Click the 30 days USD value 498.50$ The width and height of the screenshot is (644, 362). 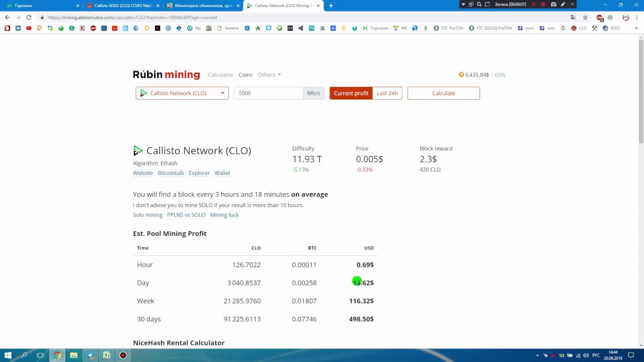tap(361, 319)
